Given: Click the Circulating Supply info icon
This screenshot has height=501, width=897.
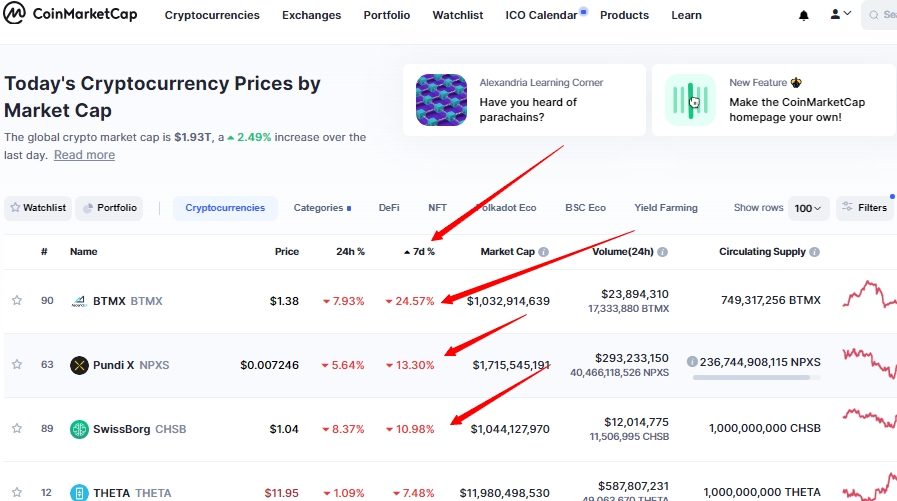Looking at the screenshot, I should (814, 252).
